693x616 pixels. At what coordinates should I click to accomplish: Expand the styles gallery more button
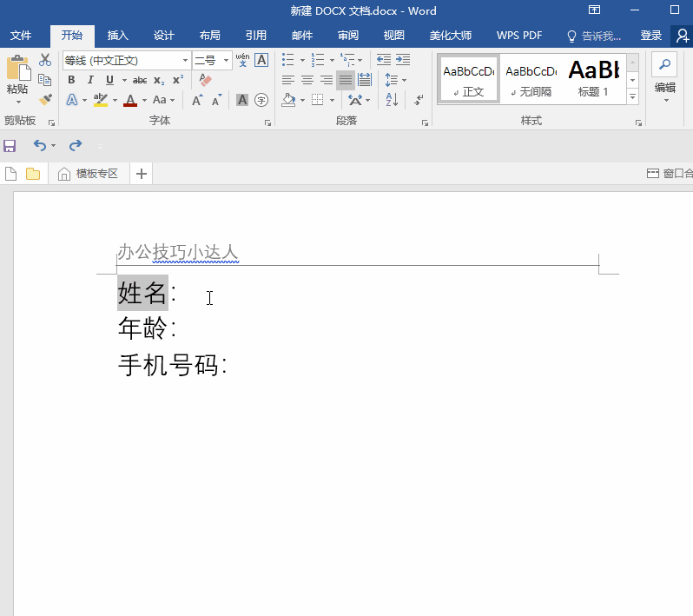click(633, 96)
